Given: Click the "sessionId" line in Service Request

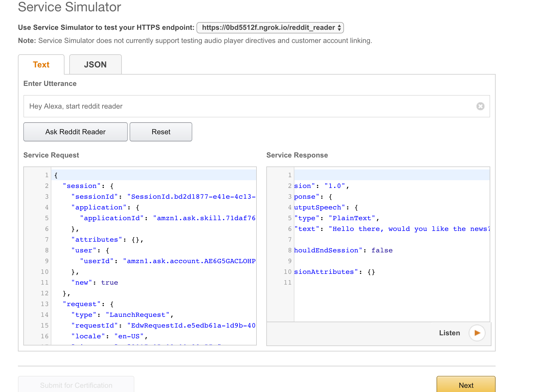Looking at the screenshot, I should point(163,197).
